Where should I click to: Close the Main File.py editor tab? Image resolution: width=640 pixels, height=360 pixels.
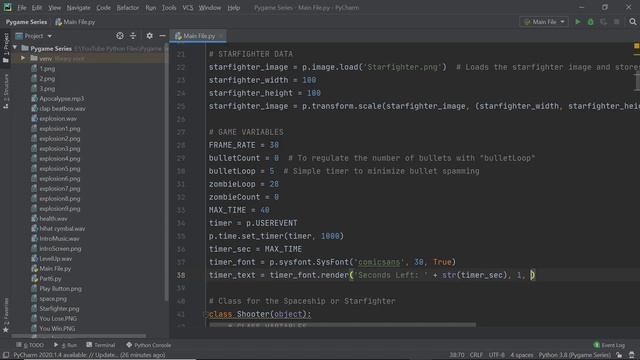[x=221, y=36]
